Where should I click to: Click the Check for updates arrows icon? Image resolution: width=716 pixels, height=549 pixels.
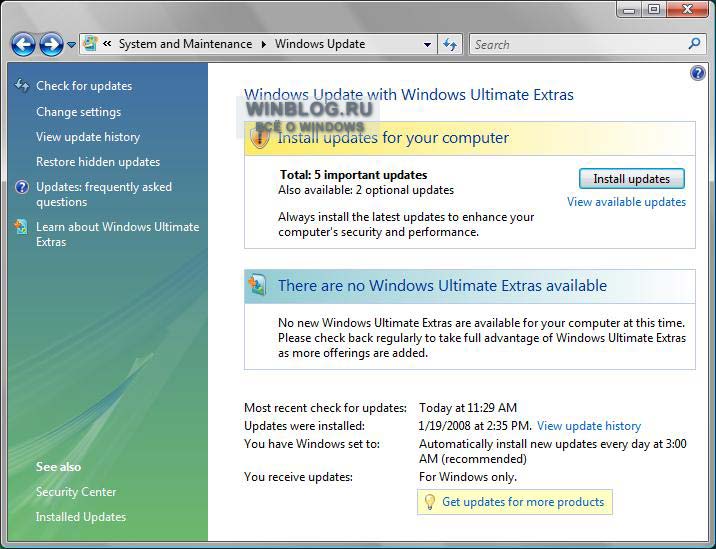pyautogui.click(x=22, y=85)
